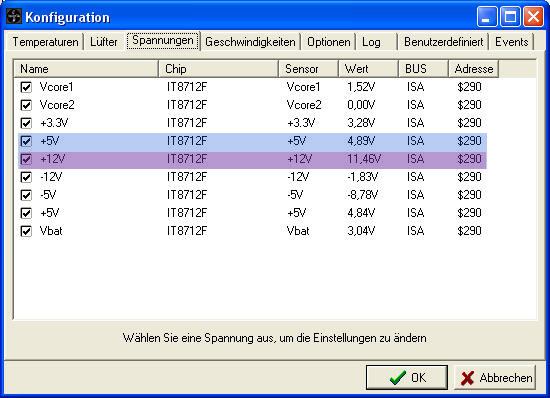Open the Geschwindigkeiten tab
Viewport: 550px width, 398px height.
click(250, 42)
